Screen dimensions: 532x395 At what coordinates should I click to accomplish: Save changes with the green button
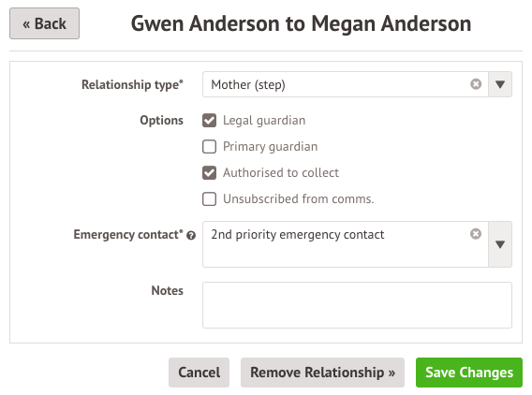[469, 373]
